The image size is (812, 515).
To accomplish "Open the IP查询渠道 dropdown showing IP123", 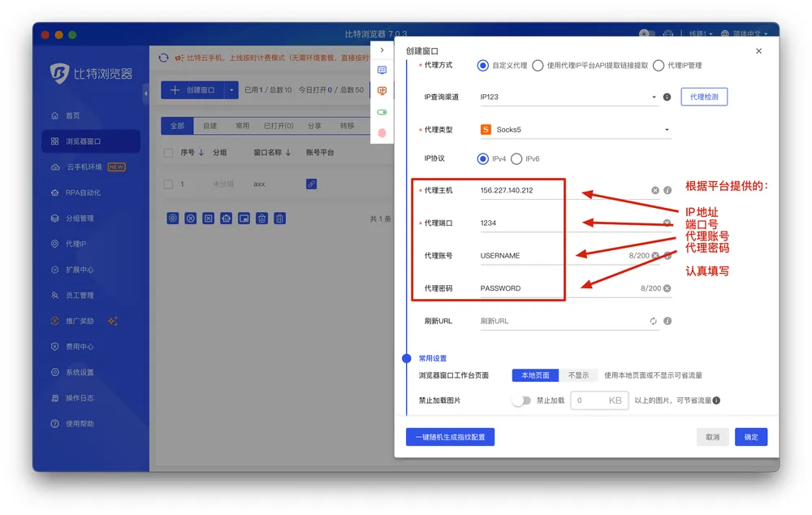I will tap(568, 97).
